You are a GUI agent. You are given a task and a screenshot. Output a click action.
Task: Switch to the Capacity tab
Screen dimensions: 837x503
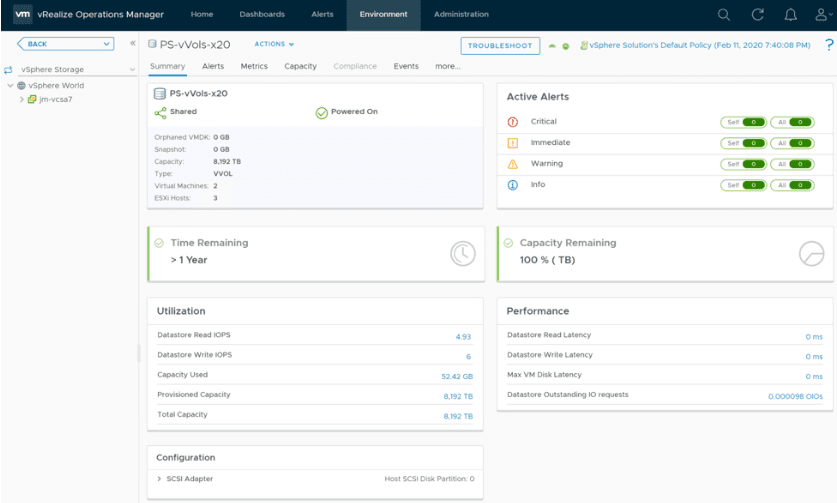301,66
